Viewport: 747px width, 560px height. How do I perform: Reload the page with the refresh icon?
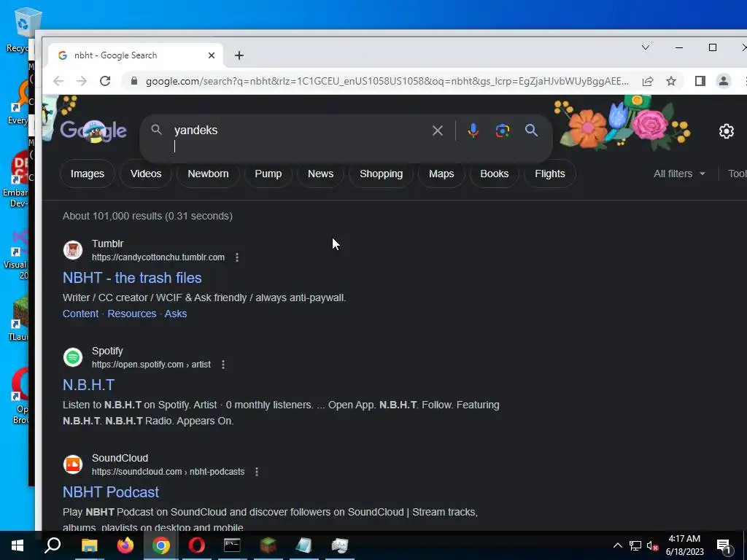pyautogui.click(x=105, y=81)
